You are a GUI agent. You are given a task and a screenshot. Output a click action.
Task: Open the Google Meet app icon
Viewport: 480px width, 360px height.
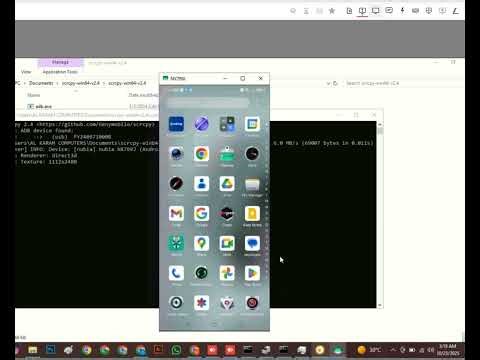coord(227,243)
